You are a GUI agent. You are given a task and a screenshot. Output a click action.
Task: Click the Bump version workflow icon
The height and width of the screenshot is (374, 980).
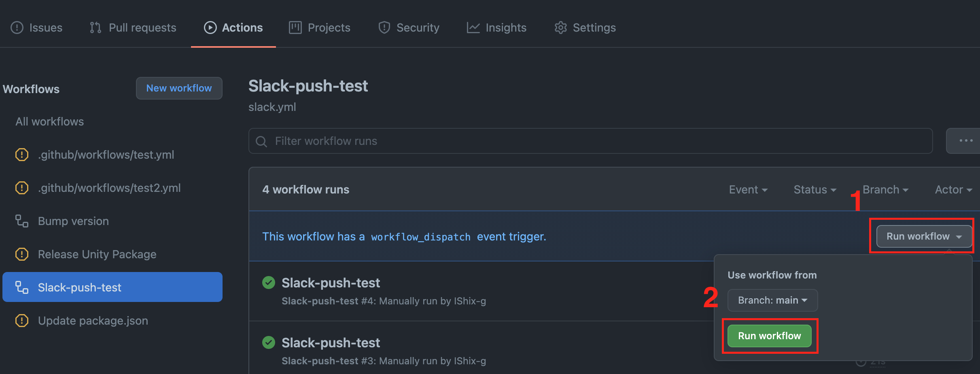point(22,221)
